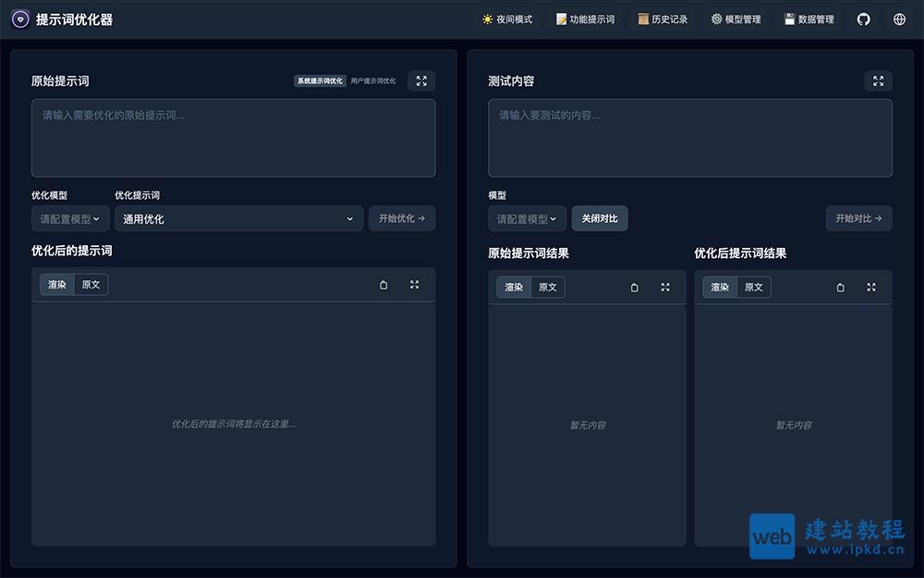
Task: Expand the 优化后提示词结果 panel to fullscreen
Action: pos(871,288)
